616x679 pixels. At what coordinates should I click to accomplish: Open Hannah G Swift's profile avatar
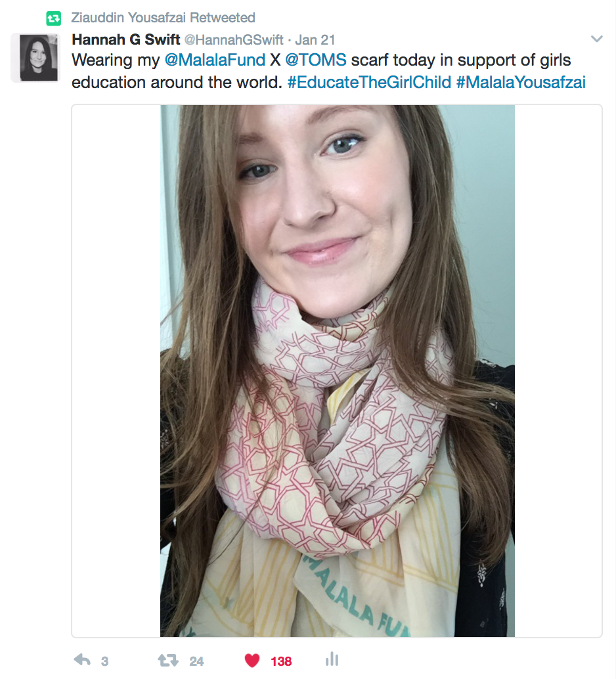(x=38, y=58)
